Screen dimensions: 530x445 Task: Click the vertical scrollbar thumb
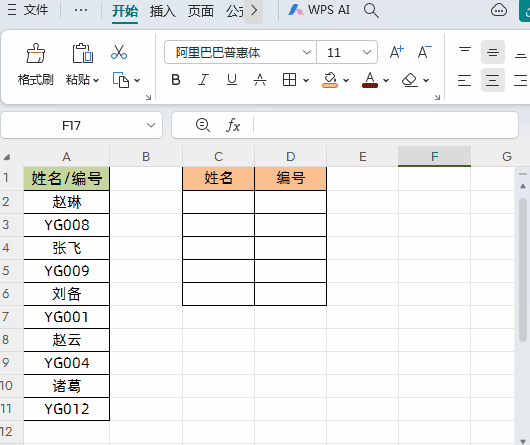coord(523,270)
